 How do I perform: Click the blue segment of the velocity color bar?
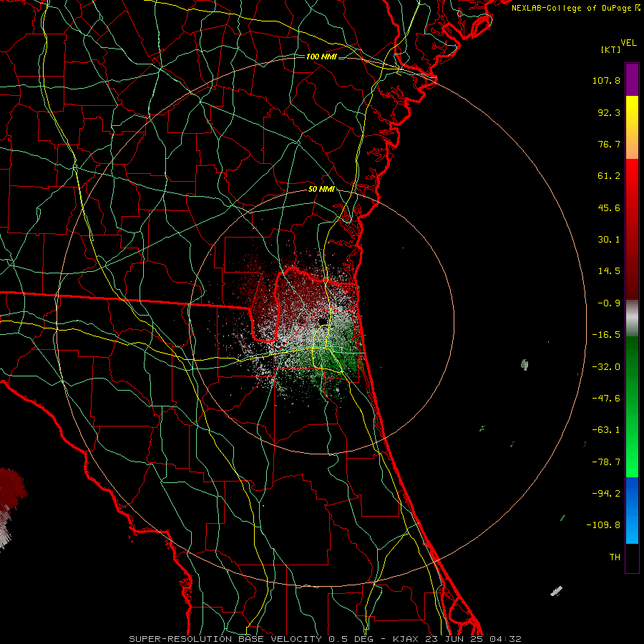point(632,510)
